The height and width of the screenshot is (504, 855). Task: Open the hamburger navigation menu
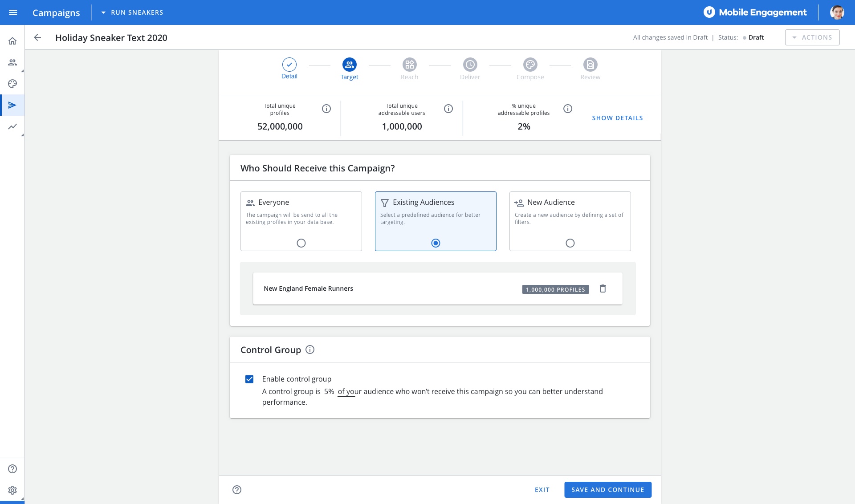point(13,12)
